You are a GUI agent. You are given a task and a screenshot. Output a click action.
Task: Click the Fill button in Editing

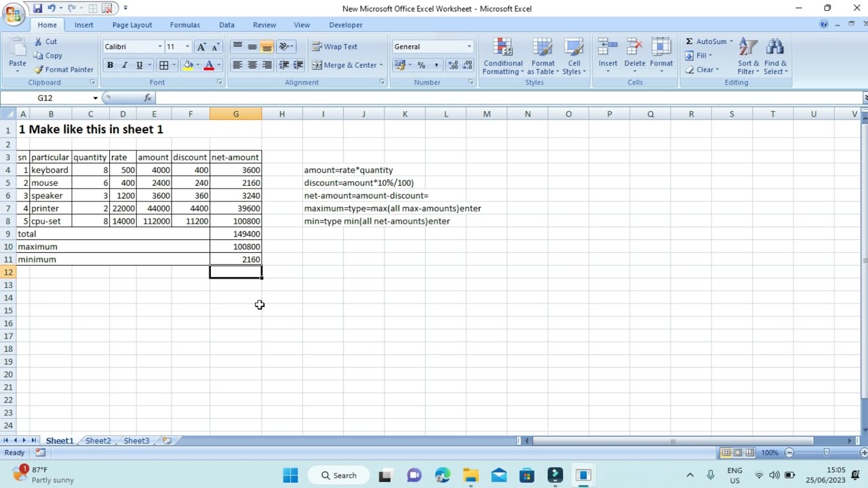[698, 56]
